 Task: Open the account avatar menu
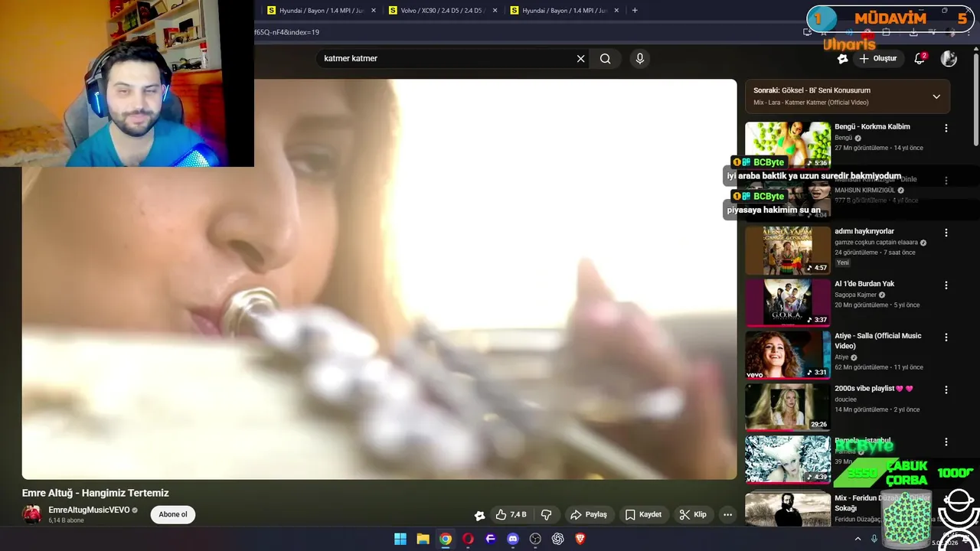click(x=949, y=58)
